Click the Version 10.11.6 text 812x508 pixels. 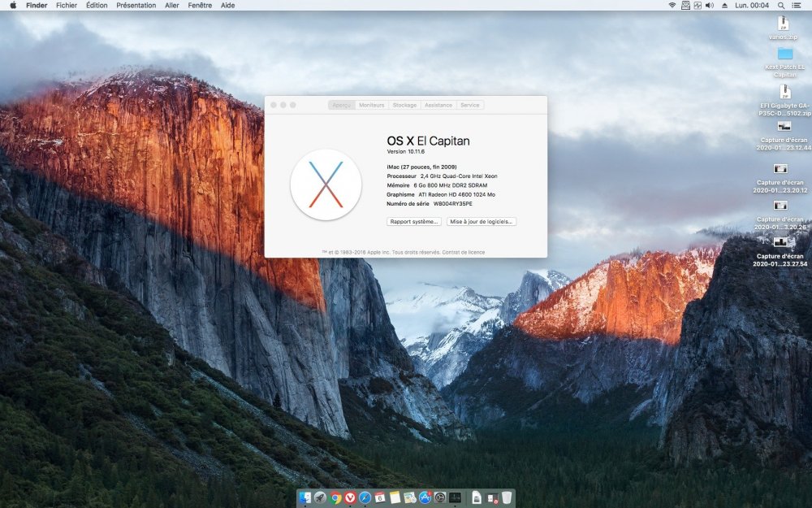click(405, 152)
